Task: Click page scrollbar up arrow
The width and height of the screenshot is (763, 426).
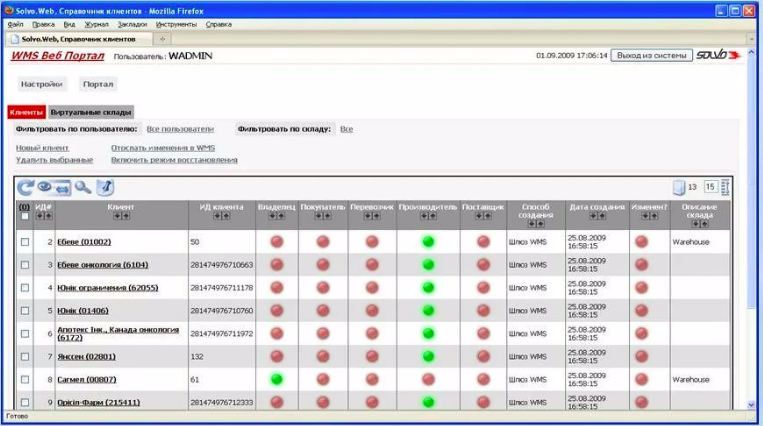Action: pos(751,52)
